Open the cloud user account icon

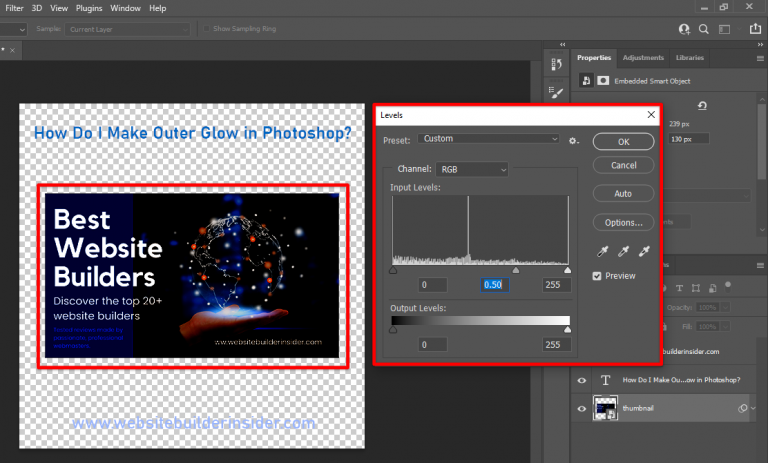click(x=684, y=30)
